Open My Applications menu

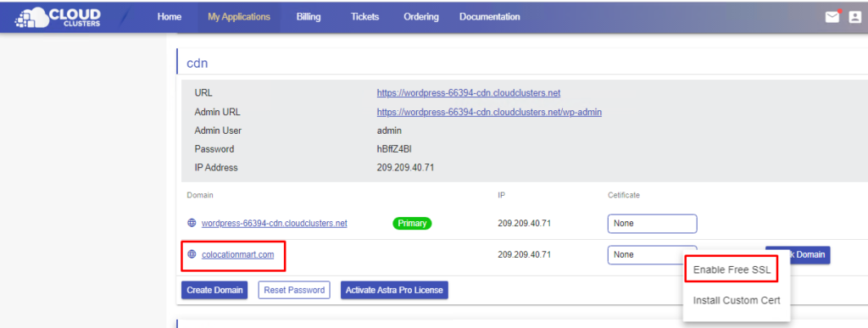(239, 17)
